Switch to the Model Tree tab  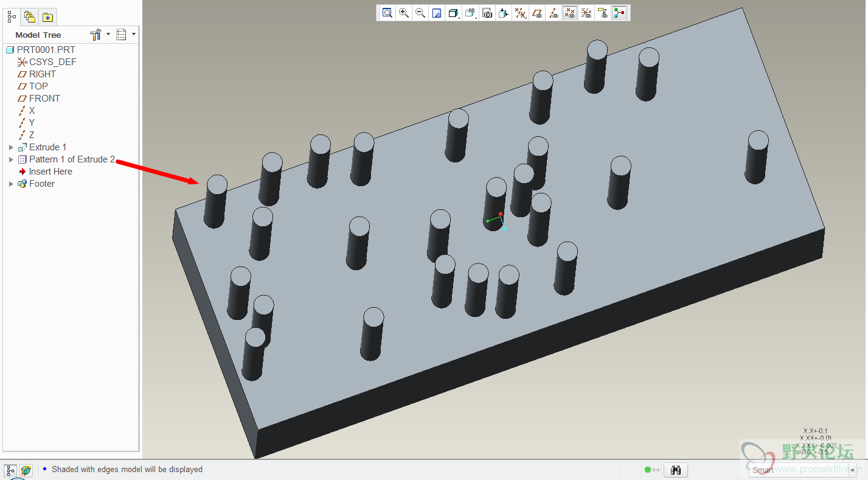tap(12, 17)
